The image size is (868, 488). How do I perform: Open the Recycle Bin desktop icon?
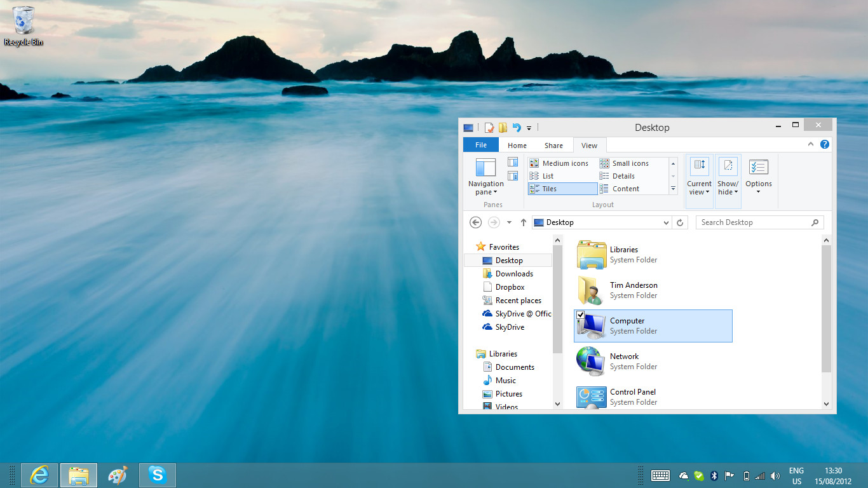coord(24,26)
